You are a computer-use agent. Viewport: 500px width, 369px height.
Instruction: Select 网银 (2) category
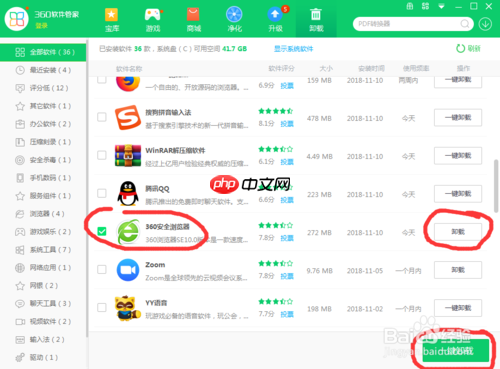pos(43,286)
